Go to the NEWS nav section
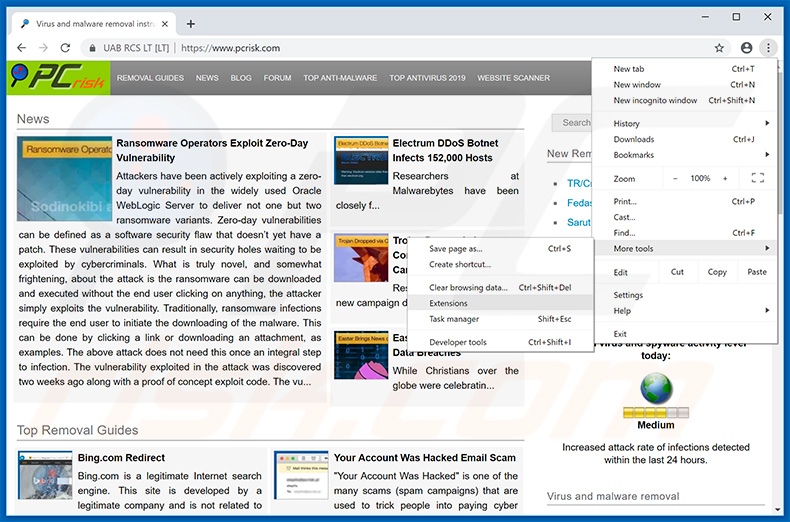The height and width of the screenshot is (522, 790). [x=207, y=78]
